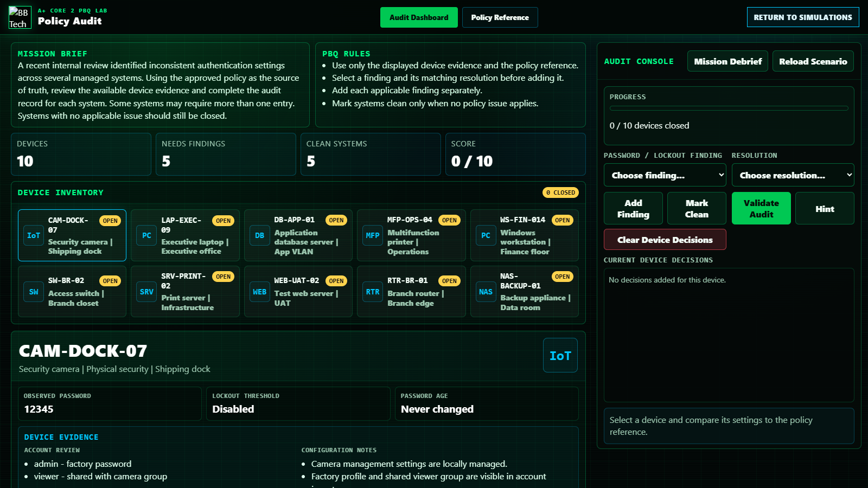Click Return to Simulations button

pos(803,17)
